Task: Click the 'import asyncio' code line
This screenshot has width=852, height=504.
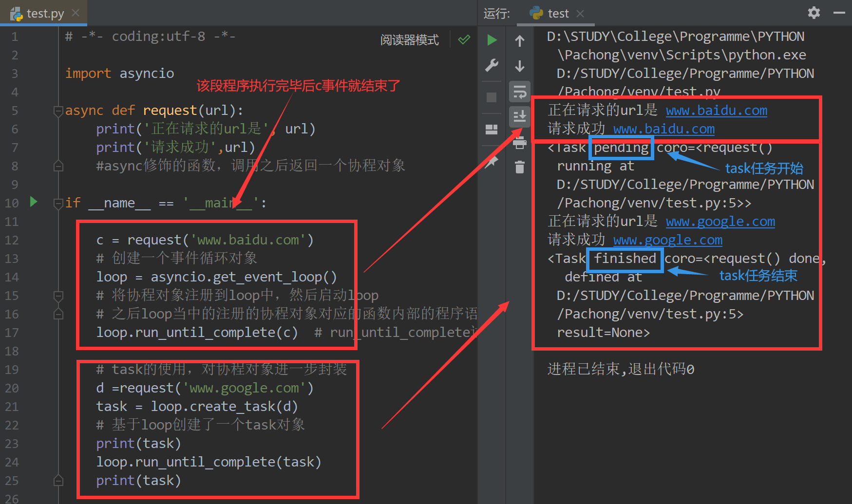Action: tap(120, 74)
